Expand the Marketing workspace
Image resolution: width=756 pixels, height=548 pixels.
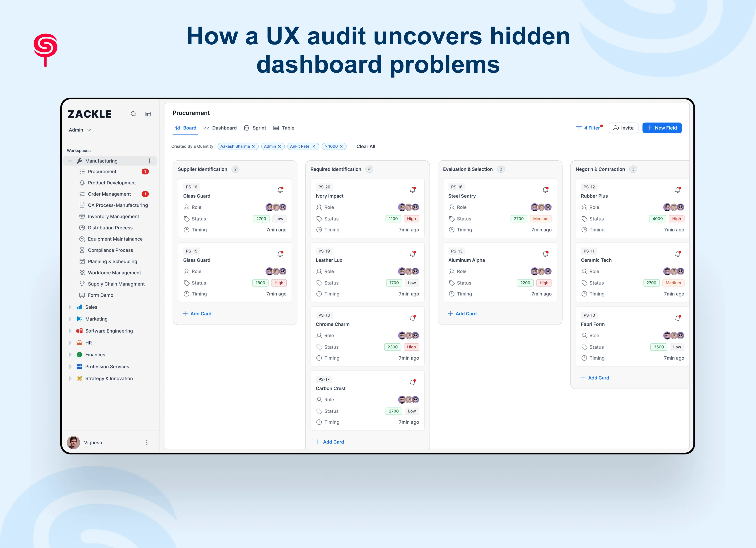[70, 319]
